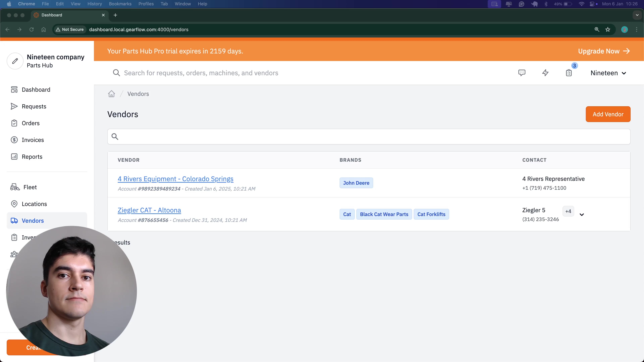Screen dimensions: 644x362
Task: Open the chat feedback bubble icon
Action: point(522,73)
